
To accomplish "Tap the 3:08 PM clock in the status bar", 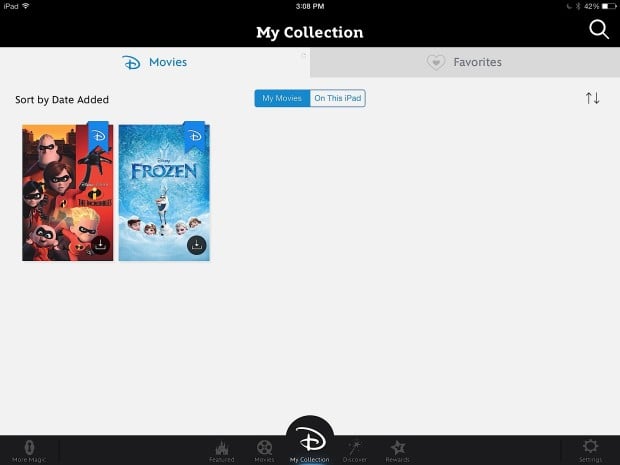I will click(310, 6).
